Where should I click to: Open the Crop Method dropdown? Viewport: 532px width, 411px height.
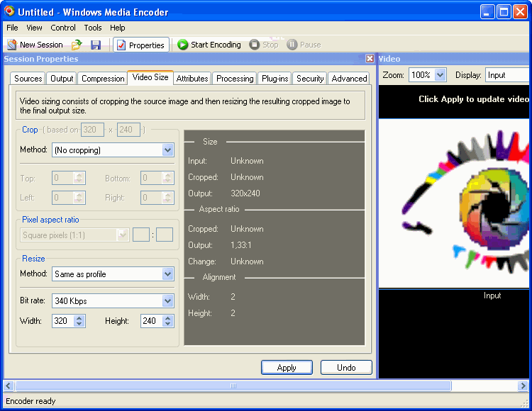(167, 150)
